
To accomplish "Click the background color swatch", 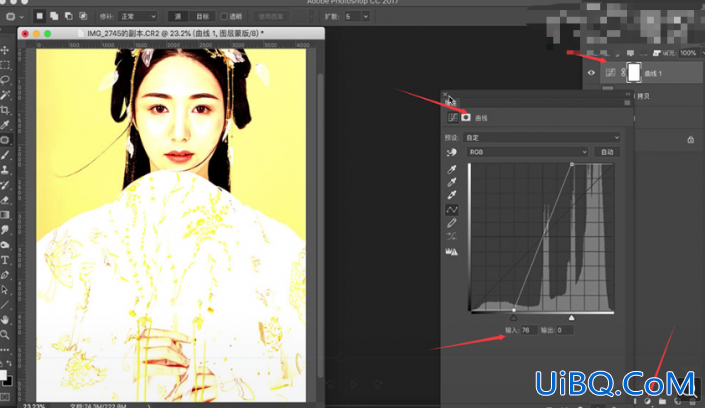I will coord(8,381).
